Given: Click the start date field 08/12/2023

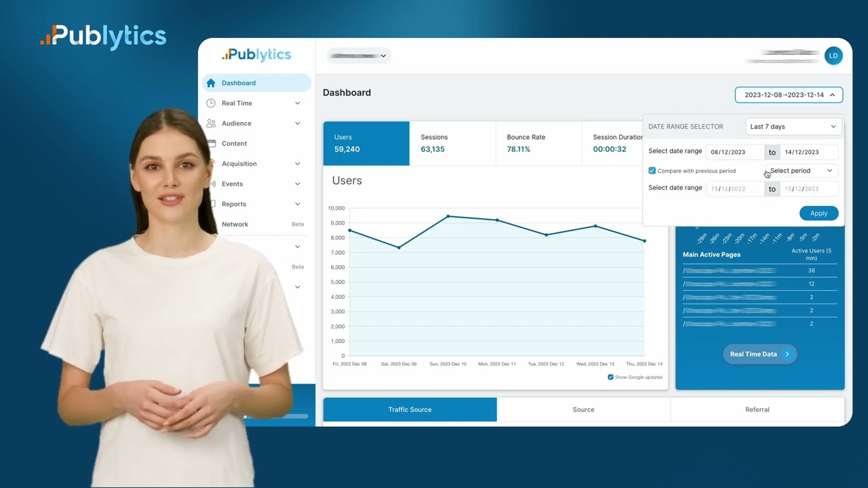Looking at the screenshot, I should [x=735, y=152].
